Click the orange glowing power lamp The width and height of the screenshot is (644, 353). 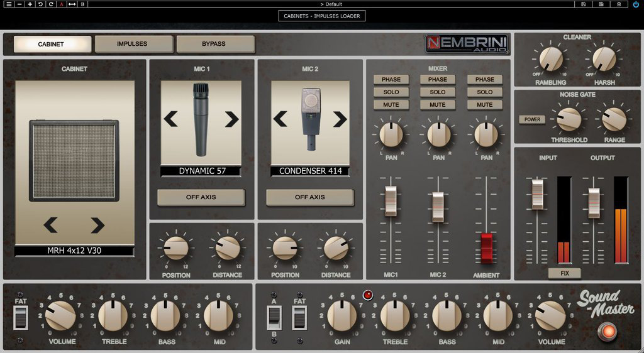click(x=608, y=331)
